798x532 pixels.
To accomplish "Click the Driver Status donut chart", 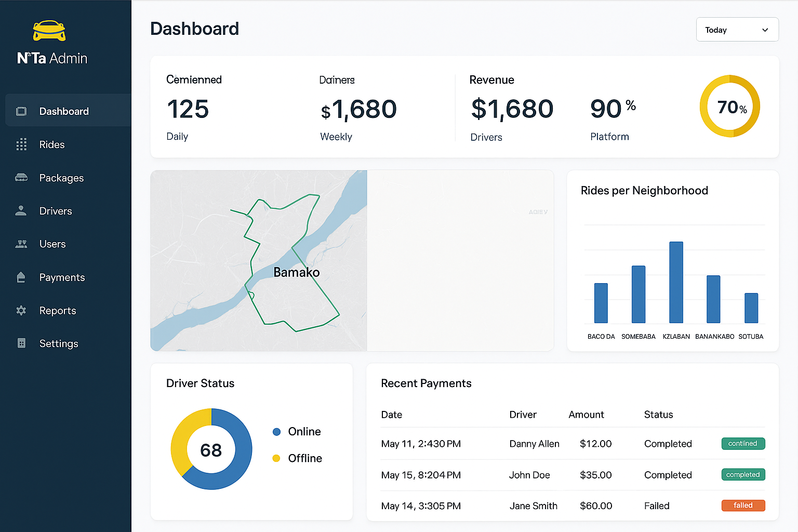I will tap(211, 449).
